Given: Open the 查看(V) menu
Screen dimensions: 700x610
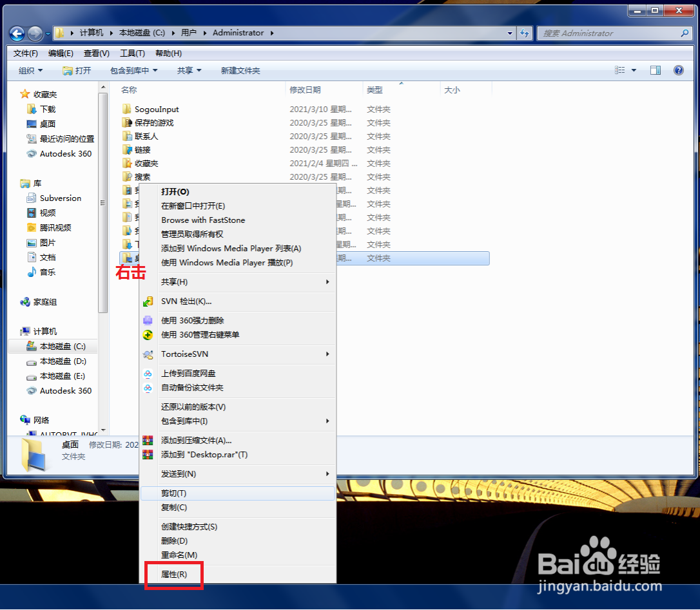Looking at the screenshot, I should point(97,53).
